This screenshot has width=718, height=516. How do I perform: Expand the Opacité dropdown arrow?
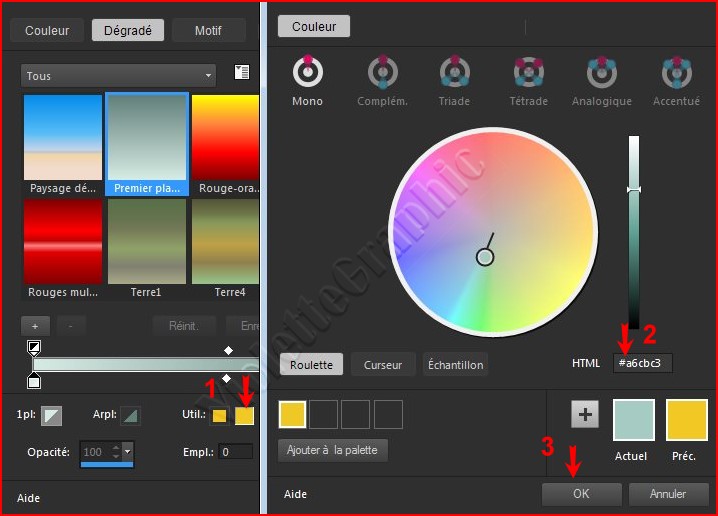click(127, 453)
